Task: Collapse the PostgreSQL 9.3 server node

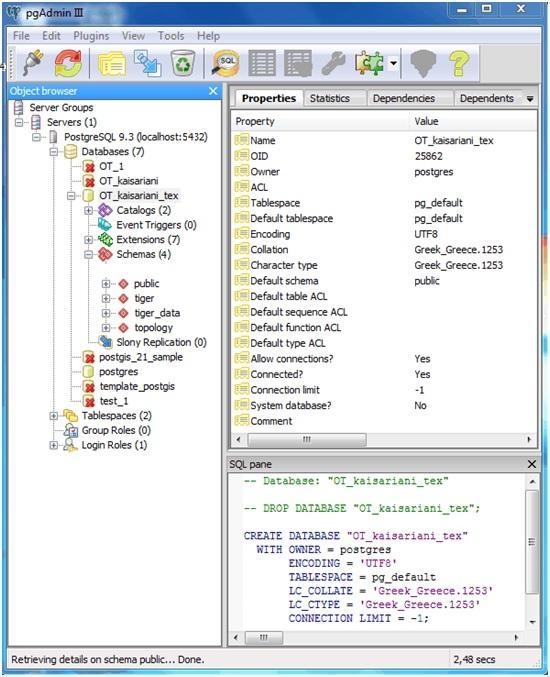Action: click(36, 137)
